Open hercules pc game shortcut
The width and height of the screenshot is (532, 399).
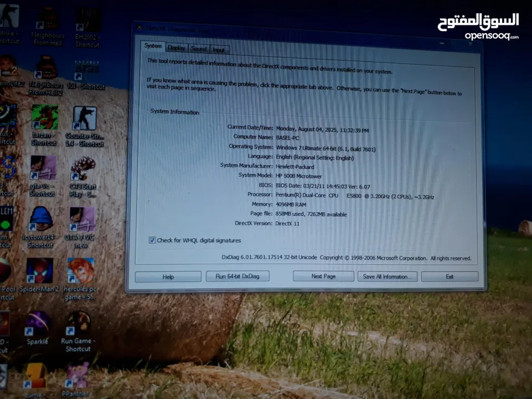81,279
